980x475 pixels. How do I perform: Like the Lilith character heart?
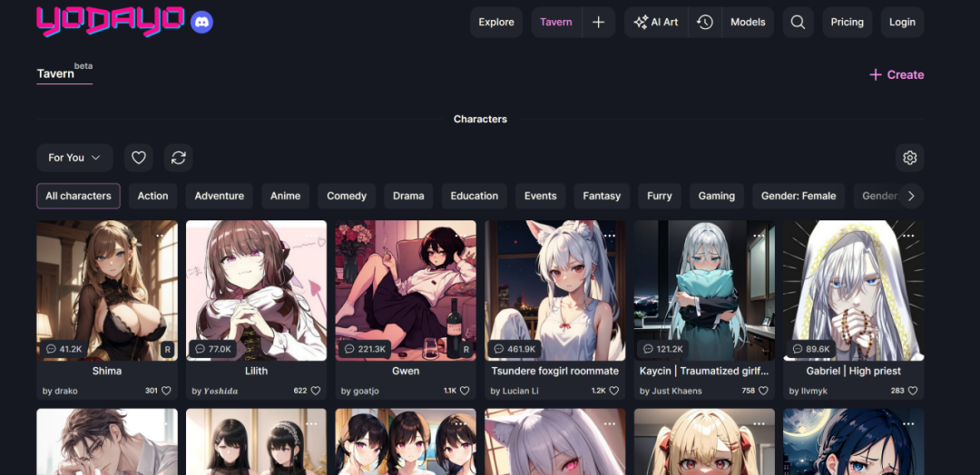[x=315, y=391]
